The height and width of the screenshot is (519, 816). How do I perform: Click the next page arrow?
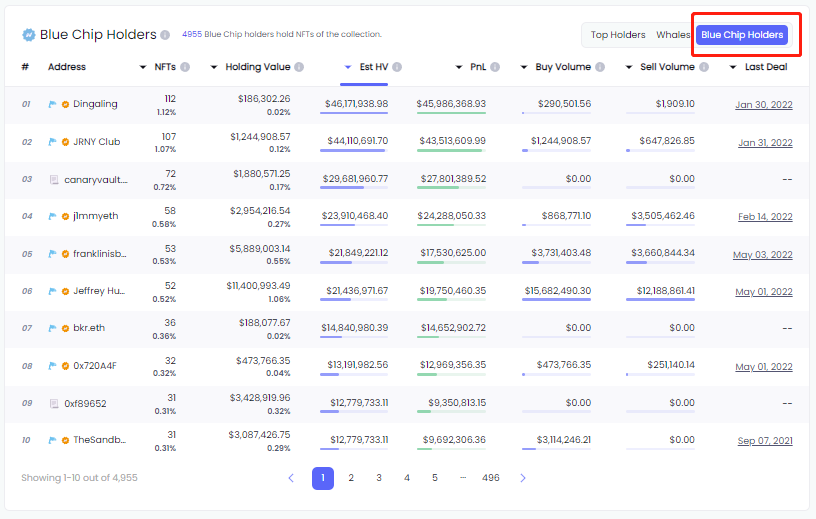point(523,478)
